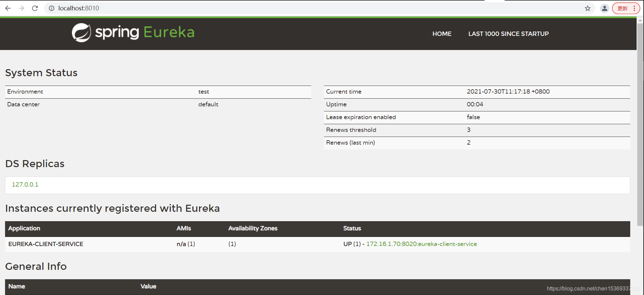This screenshot has height=295, width=644.
Task: Bookmark this page with the star icon
Action: tap(588, 8)
